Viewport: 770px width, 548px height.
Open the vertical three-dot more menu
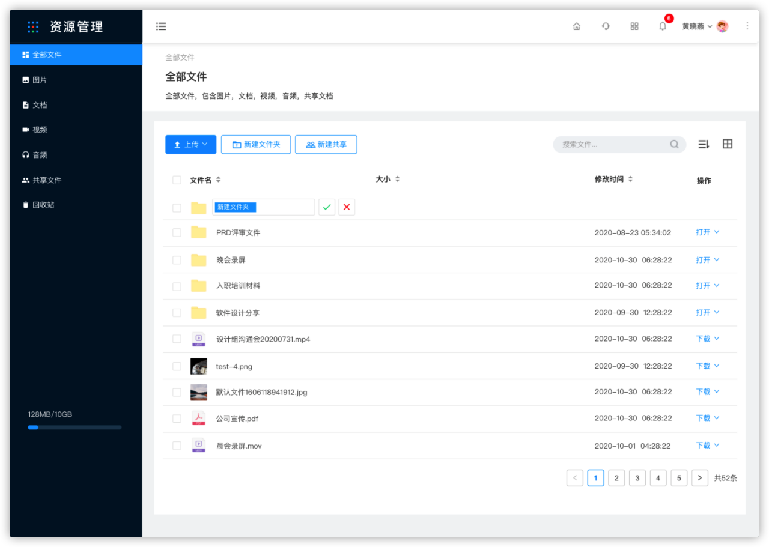click(747, 26)
